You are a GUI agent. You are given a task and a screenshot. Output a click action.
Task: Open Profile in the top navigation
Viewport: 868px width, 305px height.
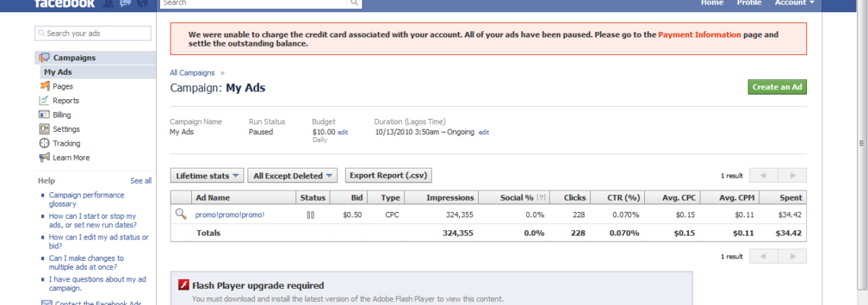(x=749, y=3)
